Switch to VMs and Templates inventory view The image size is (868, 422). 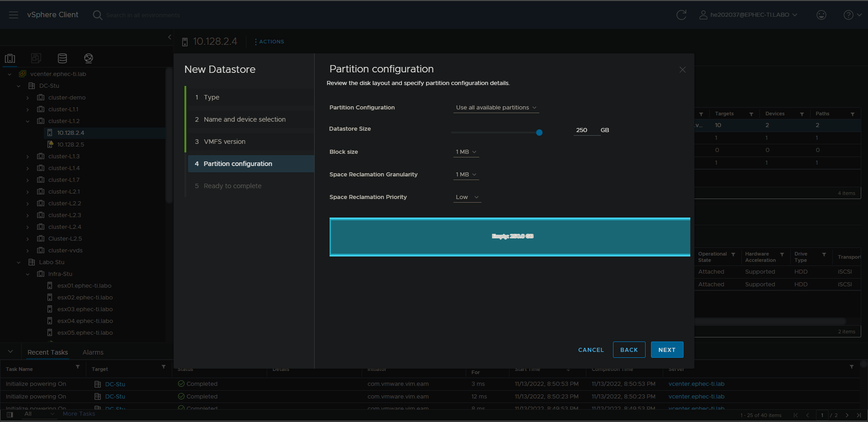tap(36, 58)
